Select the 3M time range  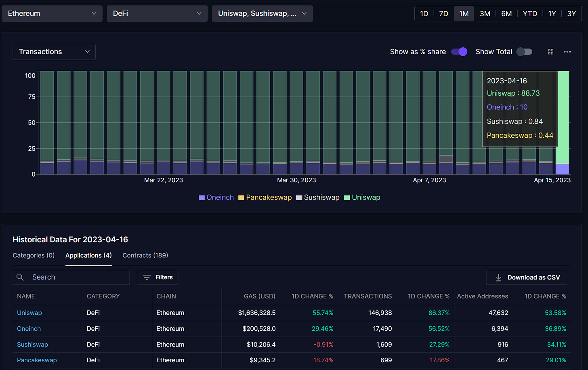[485, 14]
